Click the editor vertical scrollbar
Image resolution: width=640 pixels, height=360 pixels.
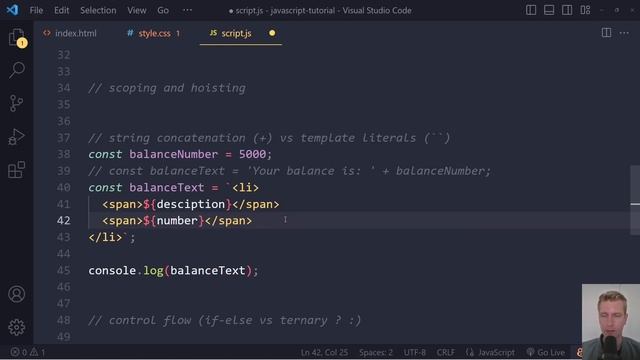(x=635, y=200)
